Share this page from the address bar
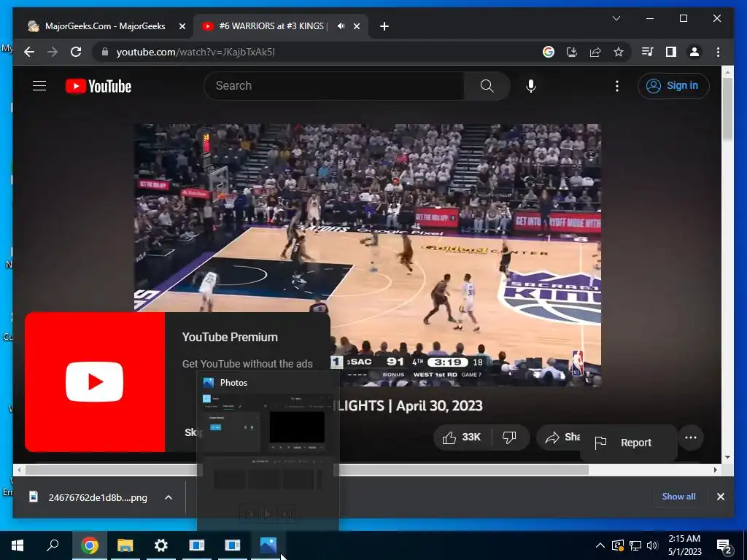This screenshot has width=747, height=560. 595,52
